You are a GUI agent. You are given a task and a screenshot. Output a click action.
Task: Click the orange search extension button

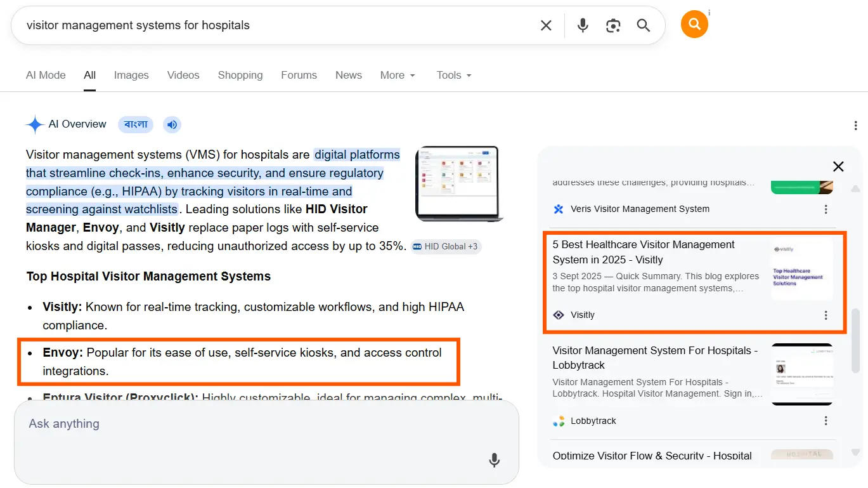(694, 24)
